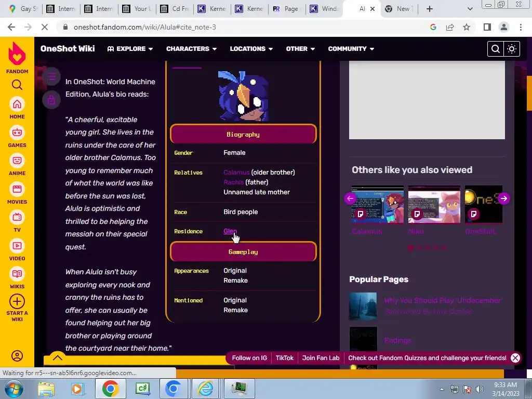Open Chrome from the taskbar

pos(110,389)
